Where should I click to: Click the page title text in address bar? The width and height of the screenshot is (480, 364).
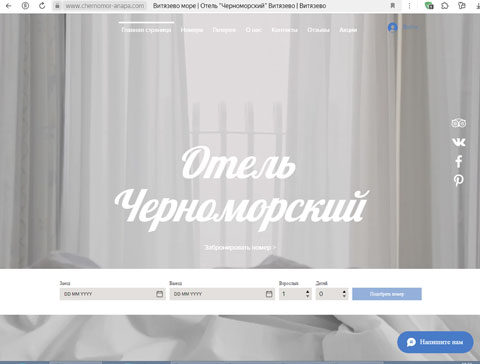click(x=239, y=6)
